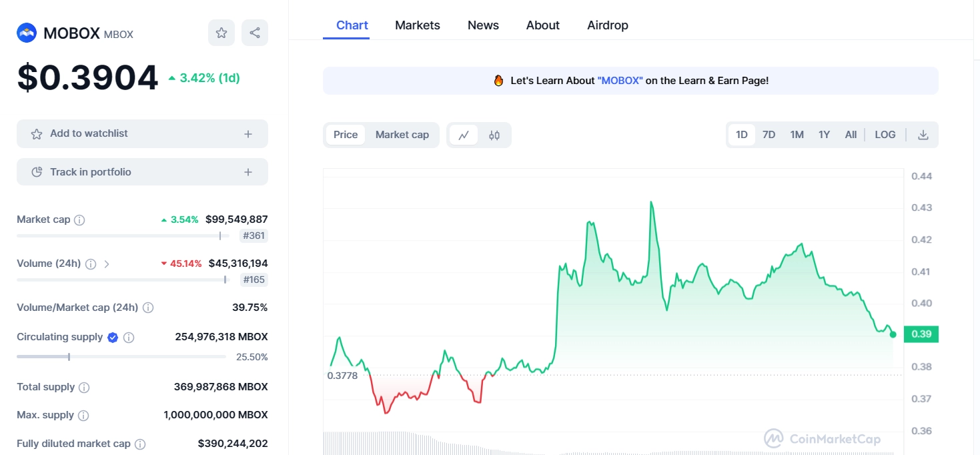The width and height of the screenshot is (980, 455).
Task: Click the verified badge next to Circulating supply
Action: pos(112,337)
